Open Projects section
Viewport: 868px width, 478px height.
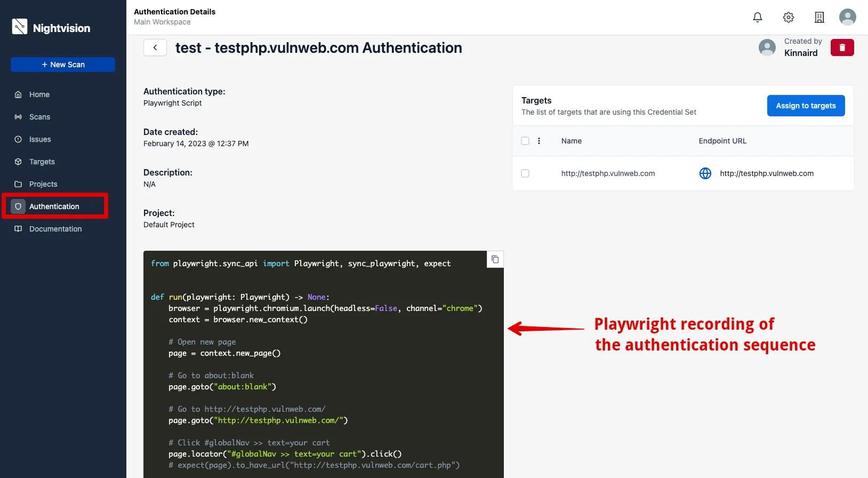point(43,184)
